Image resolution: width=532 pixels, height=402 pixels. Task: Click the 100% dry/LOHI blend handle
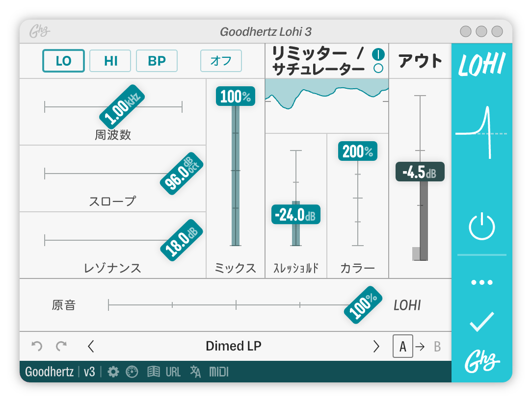click(363, 305)
